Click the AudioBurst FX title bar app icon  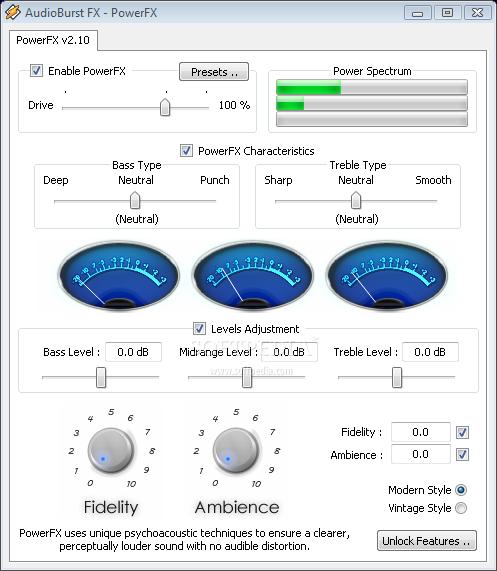point(13,12)
